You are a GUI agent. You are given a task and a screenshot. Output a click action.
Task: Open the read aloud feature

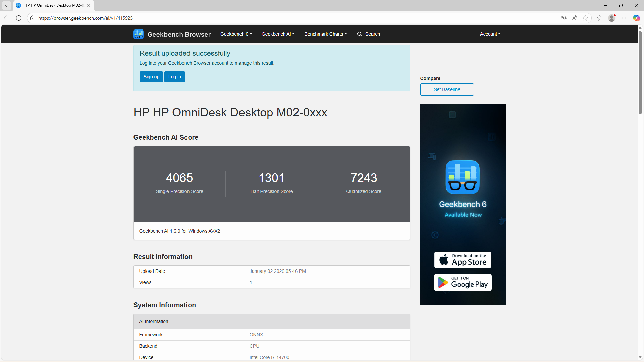575,18
